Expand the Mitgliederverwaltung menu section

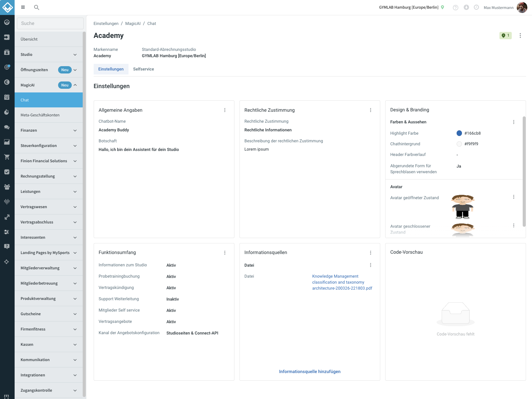click(x=48, y=268)
